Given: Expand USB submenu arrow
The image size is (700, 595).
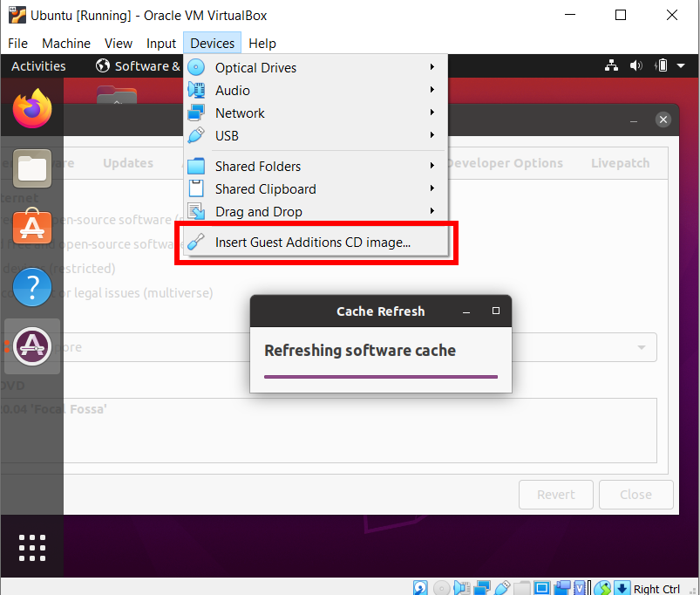Looking at the screenshot, I should [432, 135].
